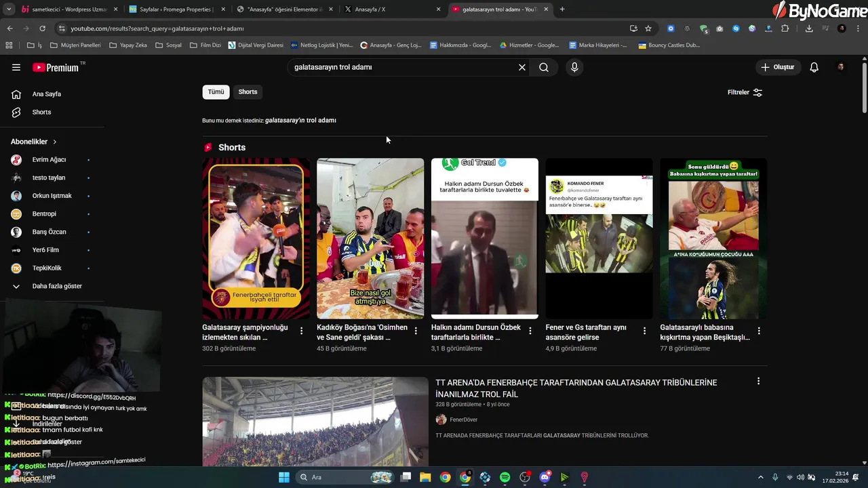Open the Bouncy Castles Dub... bookmark
The image size is (868, 488).
[669, 45]
